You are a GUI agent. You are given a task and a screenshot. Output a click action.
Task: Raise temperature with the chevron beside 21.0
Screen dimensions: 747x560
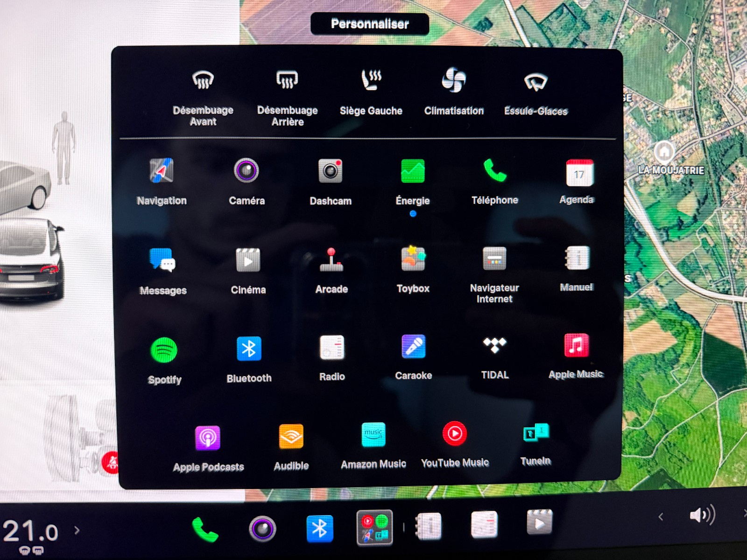(77, 530)
